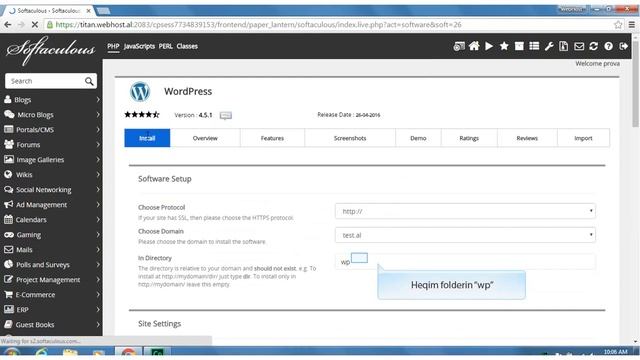Open Polls and Surveys category
This screenshot has width=640, height=360.
pyautogui.click(x=51, y=264)
